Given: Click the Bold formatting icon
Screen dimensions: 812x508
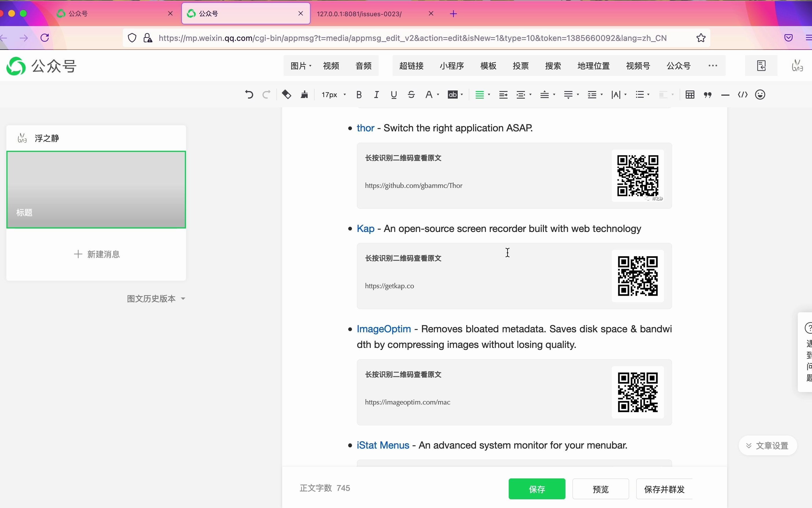Looking at the screenshot, I should pos(360,95).
